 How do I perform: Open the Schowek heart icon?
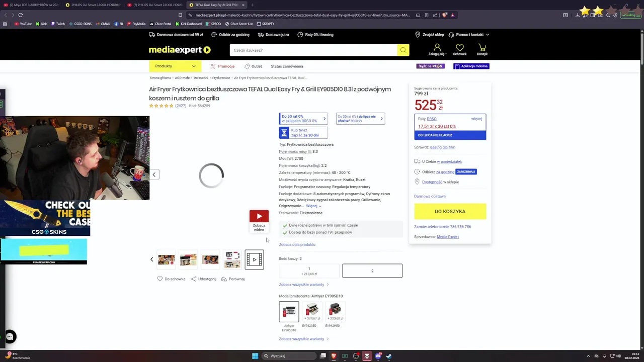[459, 49]
